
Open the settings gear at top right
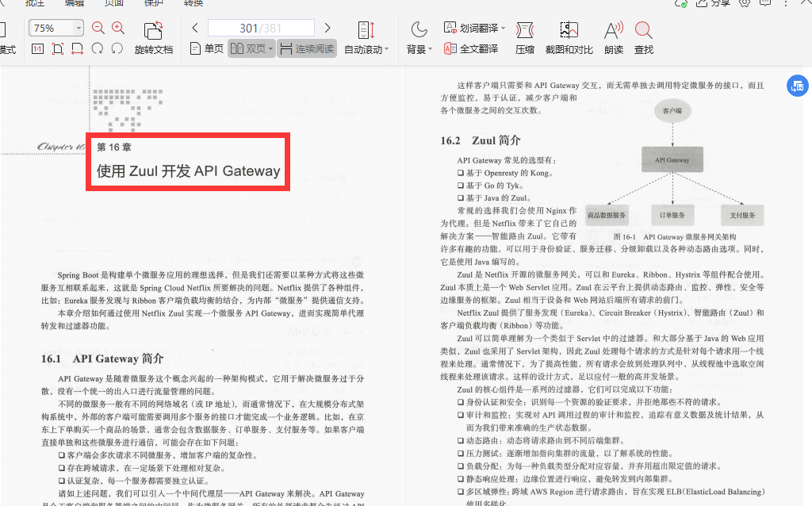[x=744, y=3]
